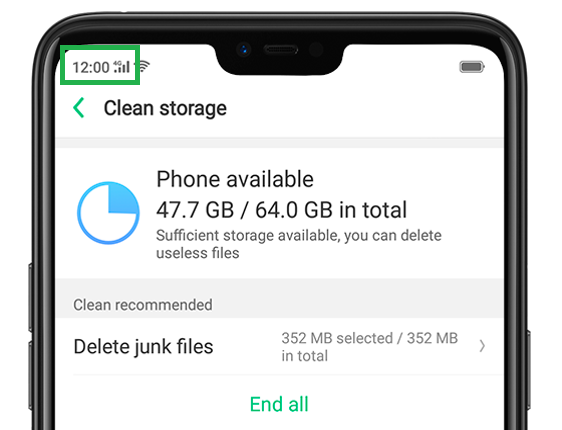Tap the Wi-Fi status icon
Screen dimensions: 562x430
pyautogui.click(x=144, y=66)
